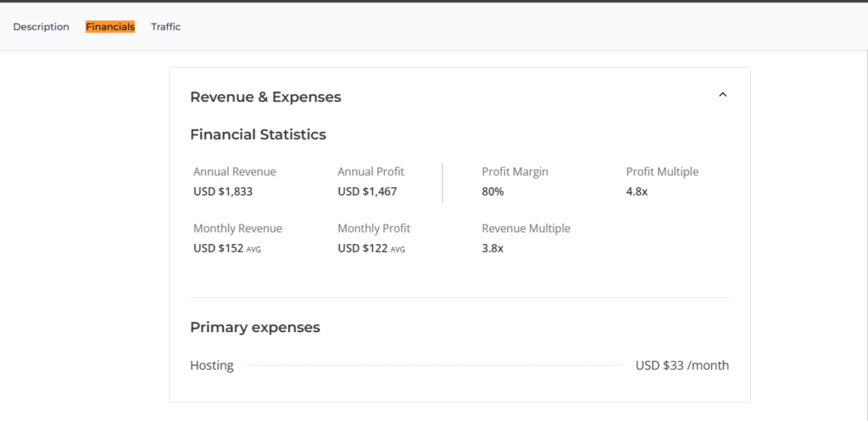Click the Profit Margin label
This screenshot has width=868, height=421.
point(515,172)
